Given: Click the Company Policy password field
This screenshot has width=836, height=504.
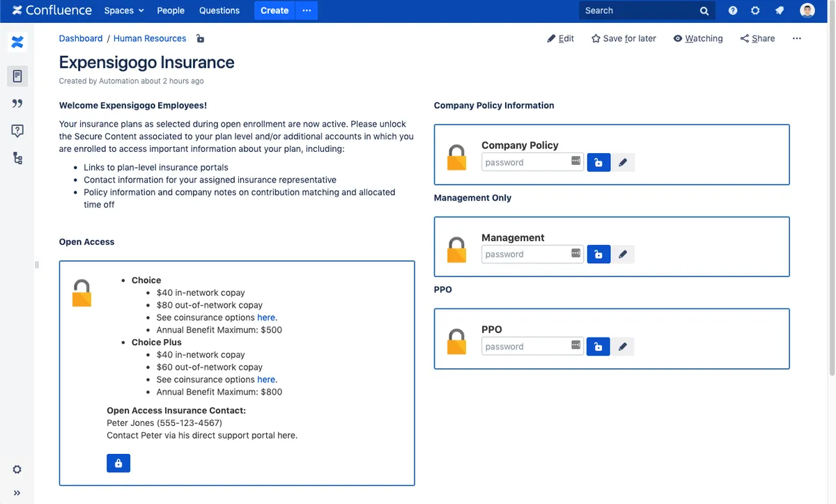Looking at the screenshot, I should pyautogui.click(x=532, y=162).
